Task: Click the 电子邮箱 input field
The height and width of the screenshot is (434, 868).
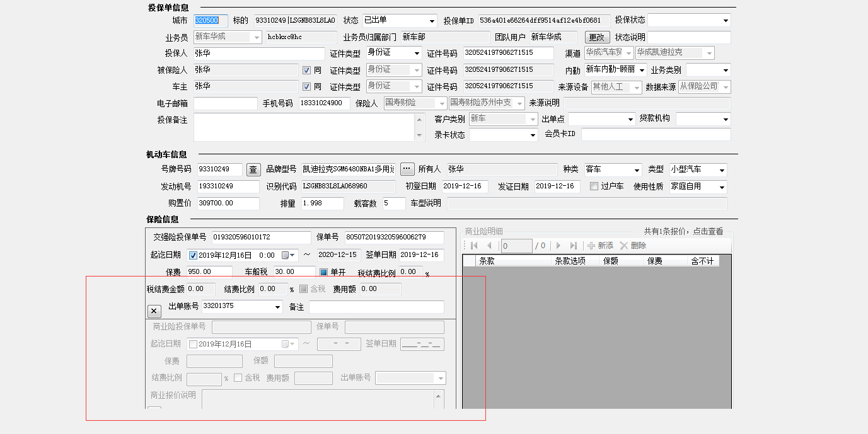Action: 226,103
